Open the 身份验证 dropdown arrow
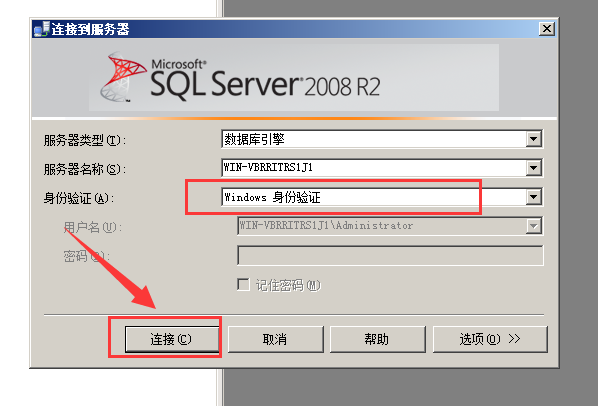This screenshot has height=406, width=598. [534, 197]
